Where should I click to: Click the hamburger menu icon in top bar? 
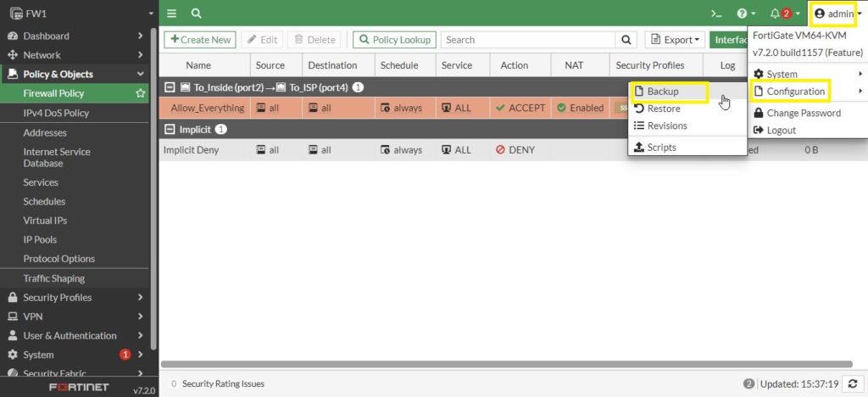point(172,14)
